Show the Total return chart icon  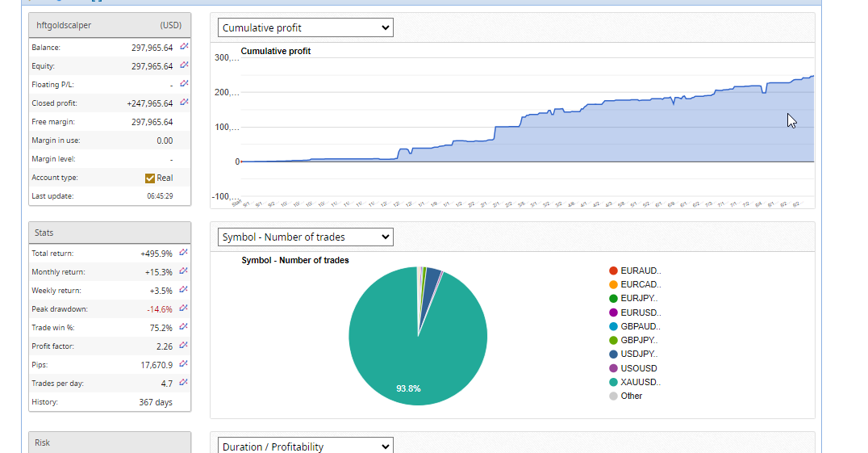(184, 253)
